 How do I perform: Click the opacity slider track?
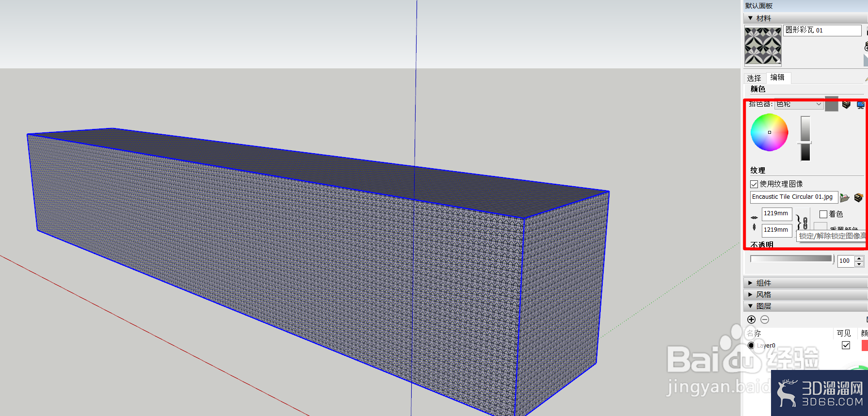[x=791, y=259]
